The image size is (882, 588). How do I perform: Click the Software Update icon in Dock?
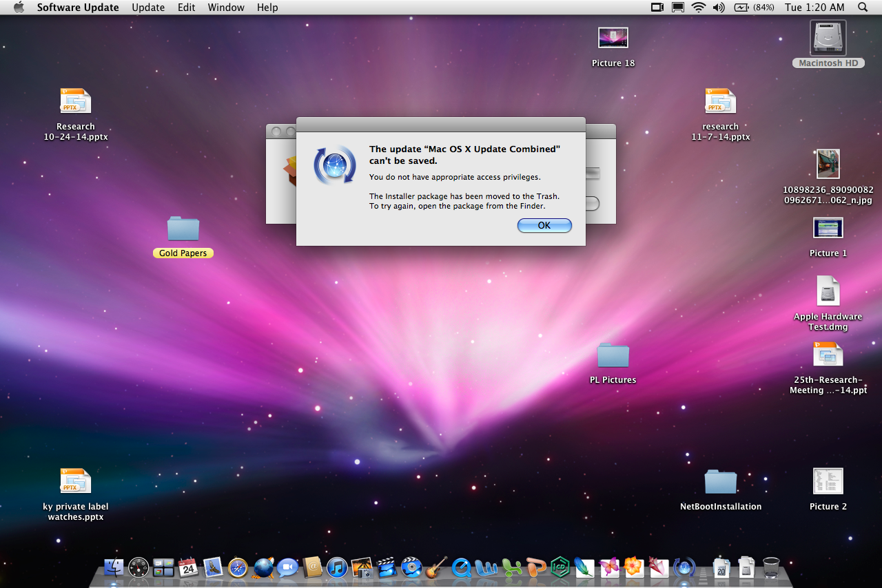tap(684, 567)
